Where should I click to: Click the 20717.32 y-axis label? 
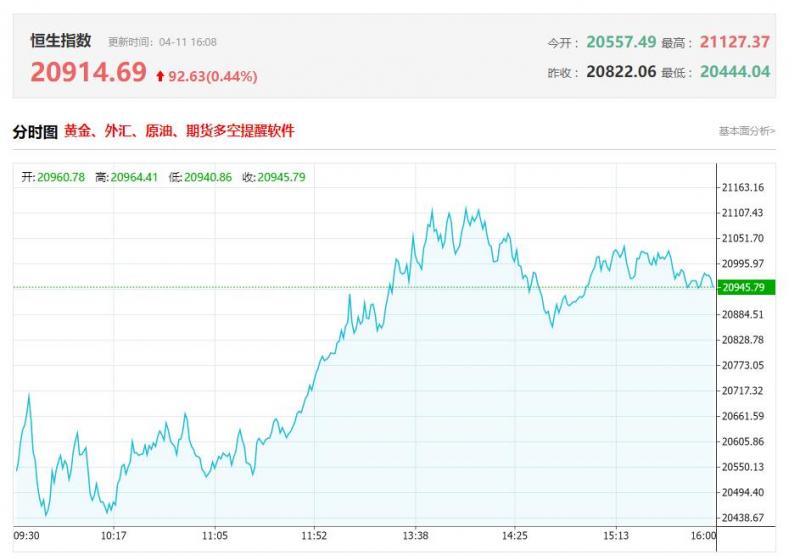743,391
